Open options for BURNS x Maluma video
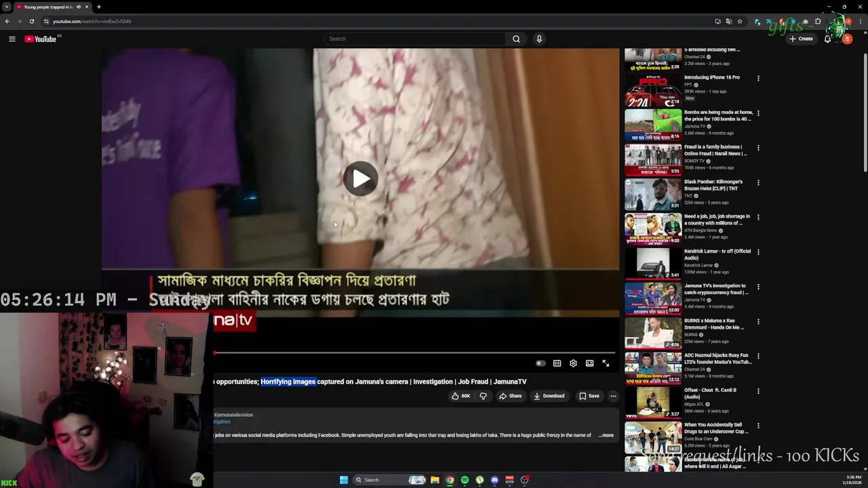Screen dimensions: 868x488 point(758,321)
